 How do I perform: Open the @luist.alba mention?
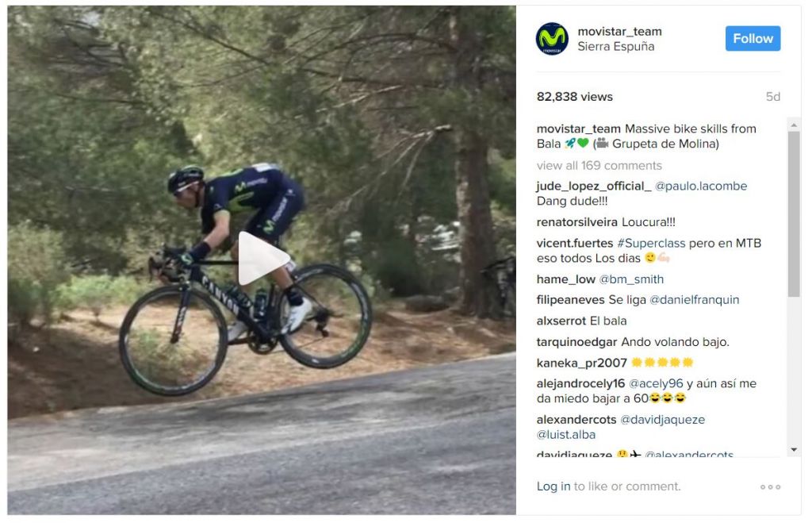[x=566, y=434]
